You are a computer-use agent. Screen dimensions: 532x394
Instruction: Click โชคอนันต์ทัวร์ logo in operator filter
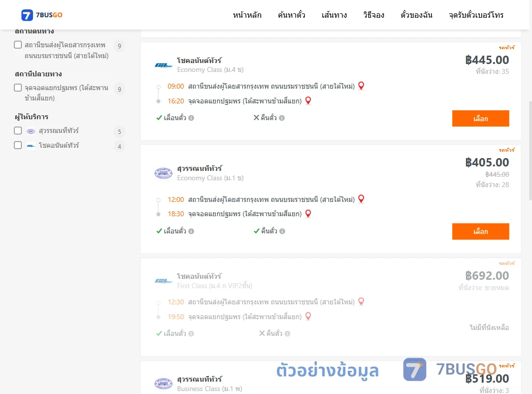(31, 146)
